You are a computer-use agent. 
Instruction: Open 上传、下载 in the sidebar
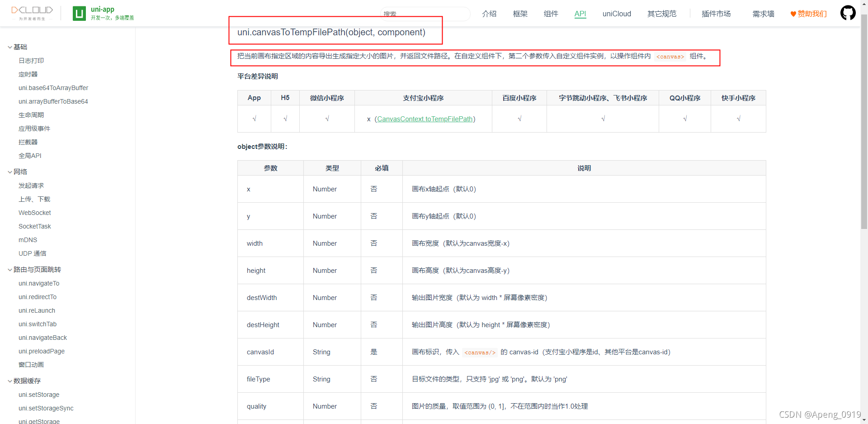pos(34,199)
